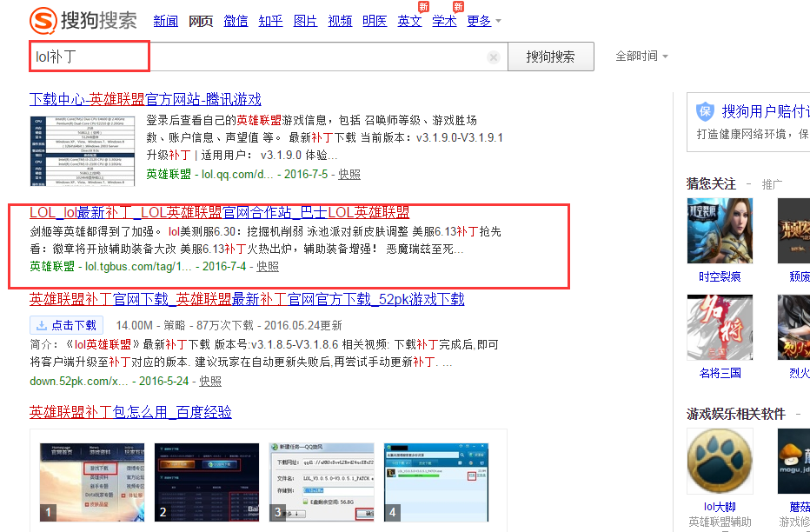Open the 图片 search tab

click(x=305, y=21)
